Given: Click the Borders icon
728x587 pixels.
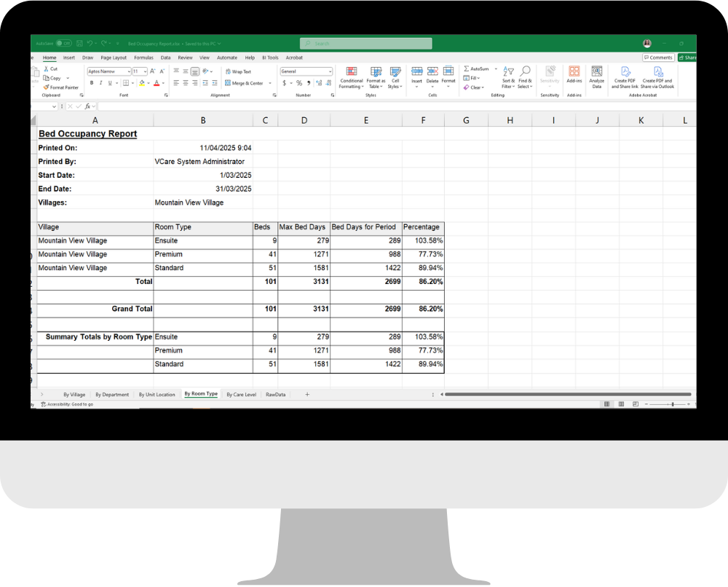Looking at the screenshot, I should click(126, 83).
